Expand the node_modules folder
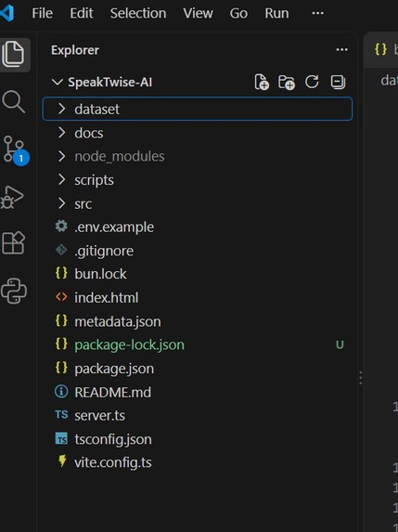Screen dimensions: 398x532 coord(62,156)
